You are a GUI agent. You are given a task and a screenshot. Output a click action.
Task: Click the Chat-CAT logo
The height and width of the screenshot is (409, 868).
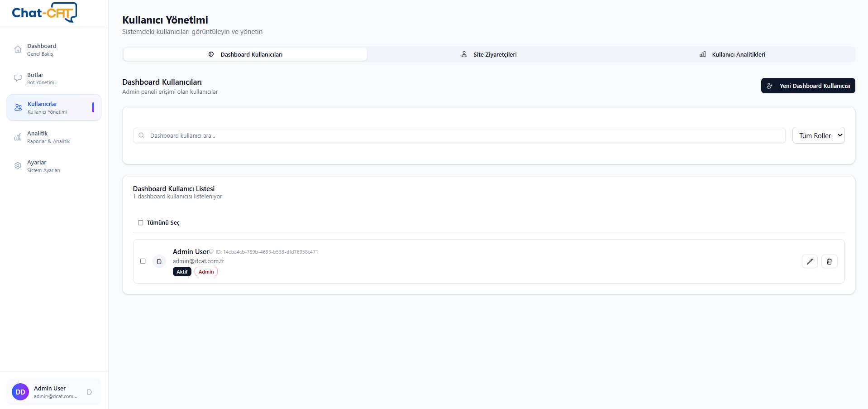pos(44,12)
